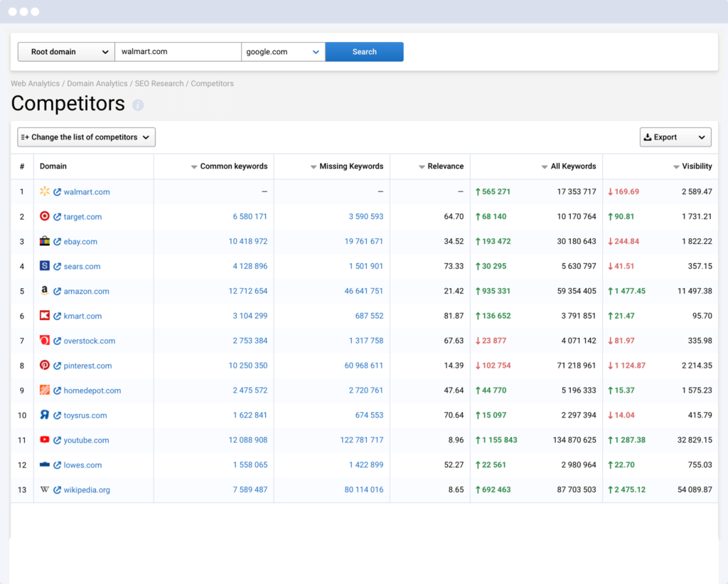Click the Toys R Us favicon
This screenshot has height=584, width=728.
coord(45,415)
